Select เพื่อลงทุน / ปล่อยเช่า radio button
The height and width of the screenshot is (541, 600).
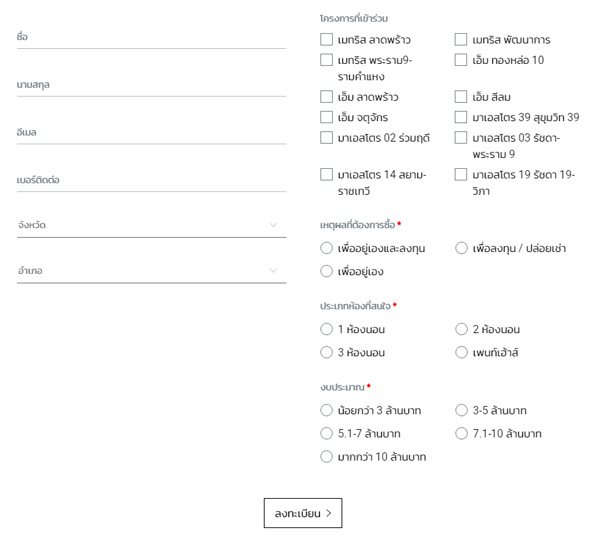tap(461, 248)
